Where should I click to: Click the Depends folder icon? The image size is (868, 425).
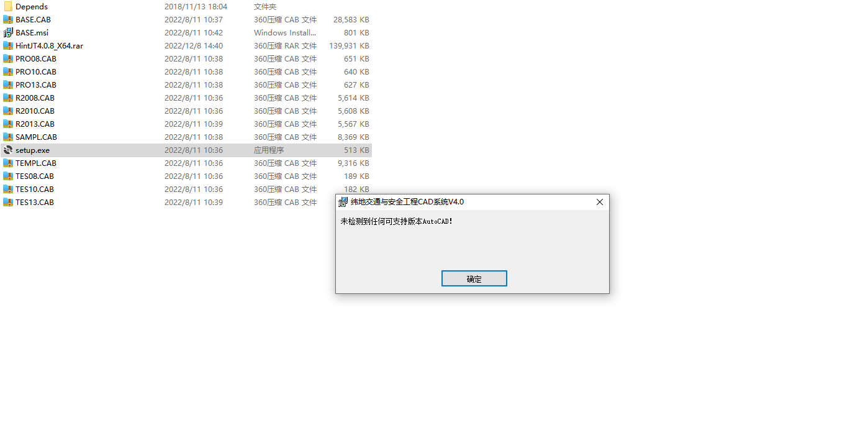8,6
